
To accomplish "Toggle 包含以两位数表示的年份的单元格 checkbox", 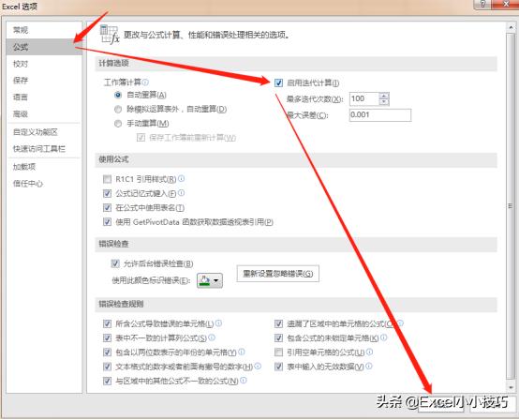I will click(107, 352).
